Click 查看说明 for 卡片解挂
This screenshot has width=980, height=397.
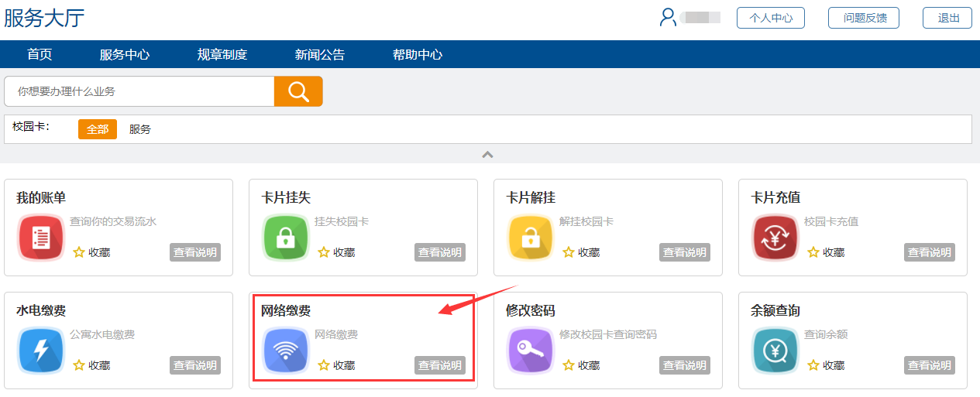685,252
